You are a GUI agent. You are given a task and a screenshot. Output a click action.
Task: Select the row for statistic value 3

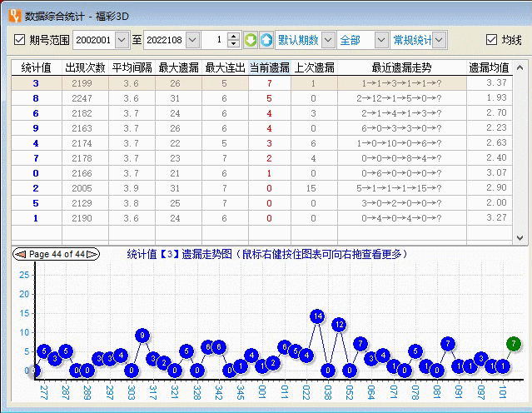261,83
